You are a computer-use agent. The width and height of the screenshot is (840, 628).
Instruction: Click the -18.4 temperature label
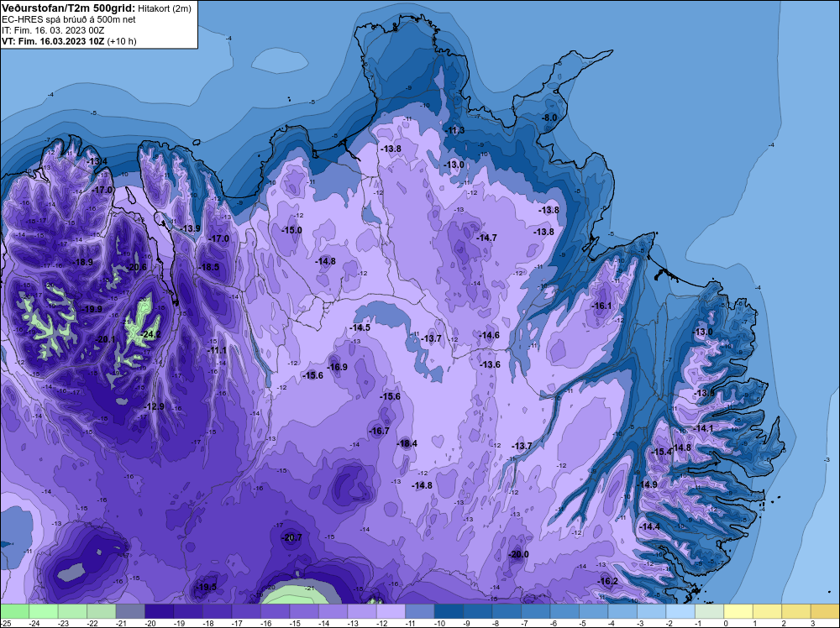pos(407,443)
